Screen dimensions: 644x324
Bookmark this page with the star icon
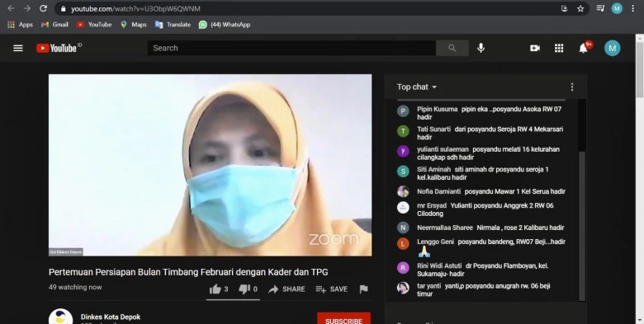580,8
